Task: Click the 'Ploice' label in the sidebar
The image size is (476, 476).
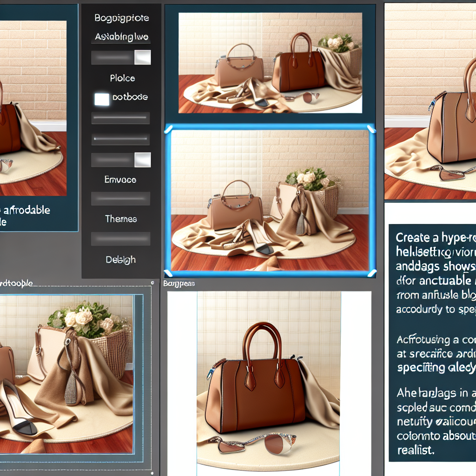Action: point(122,78)
